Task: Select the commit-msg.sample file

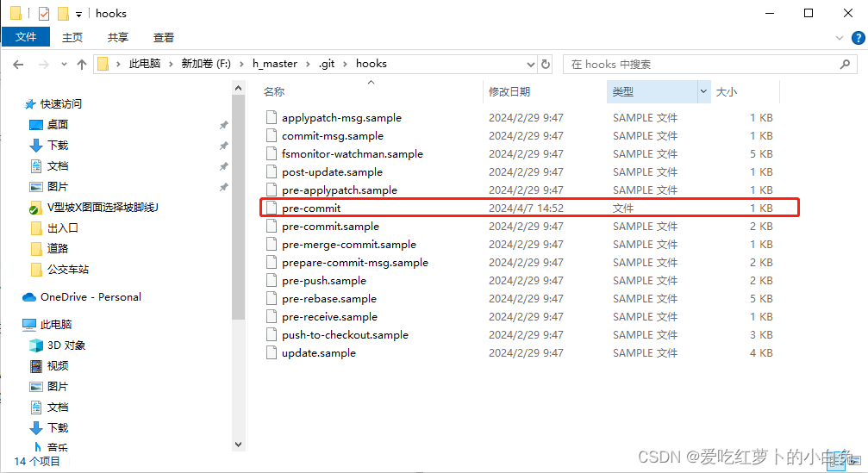Action: (x=333, y=136)
